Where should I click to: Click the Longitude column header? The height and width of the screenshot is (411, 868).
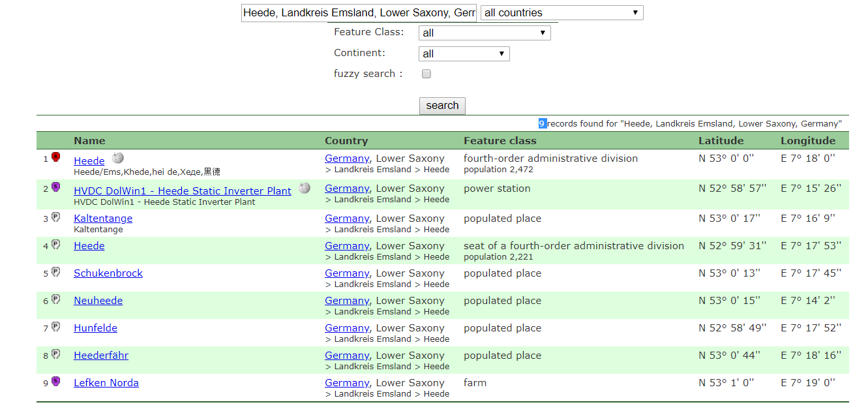pos(808,140)
